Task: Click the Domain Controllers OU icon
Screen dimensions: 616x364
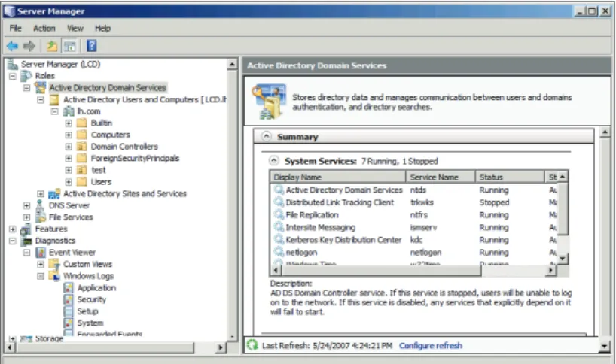Action: tap(82, 147)
